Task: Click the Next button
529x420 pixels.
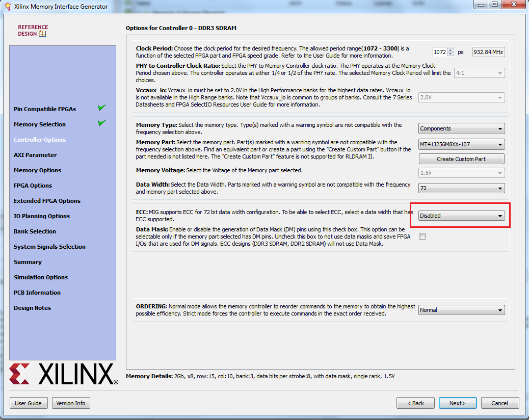Action: (457, 403)
